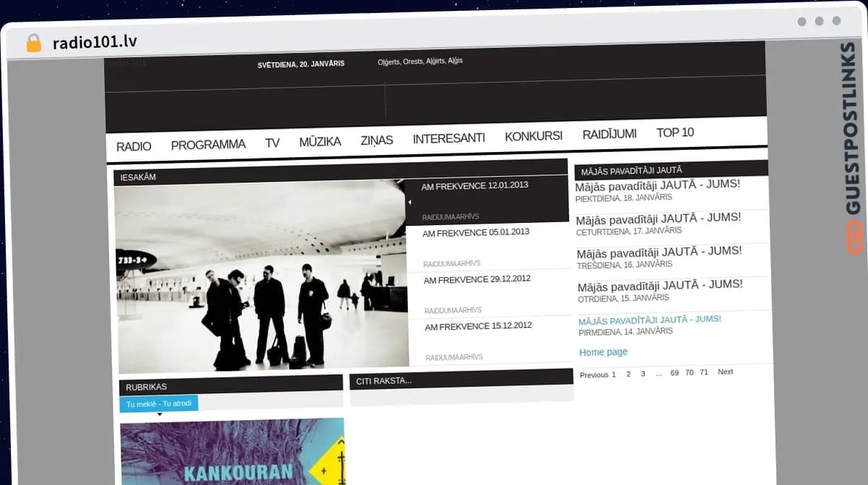
Task: Click the padlock icon beside the URL
Action: click(x=33, y=43)
